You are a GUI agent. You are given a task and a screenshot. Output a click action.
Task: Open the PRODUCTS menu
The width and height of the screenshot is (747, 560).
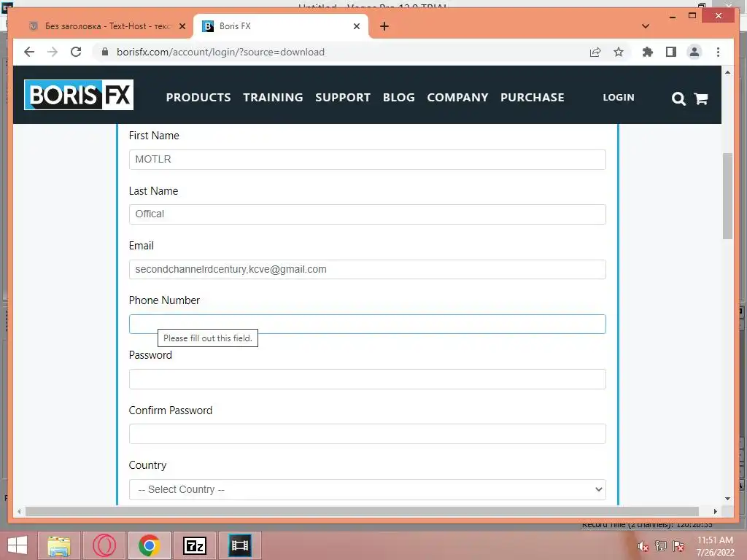[198, 97]
